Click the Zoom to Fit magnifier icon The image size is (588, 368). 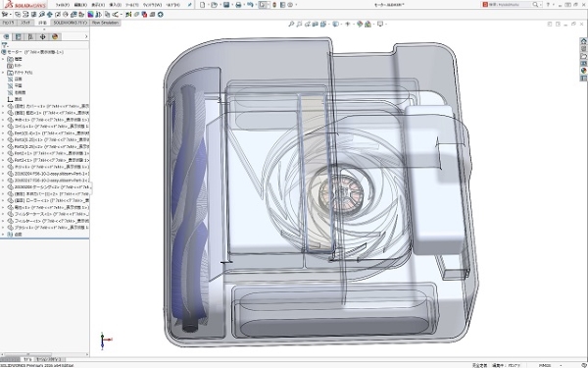(291, 24)
